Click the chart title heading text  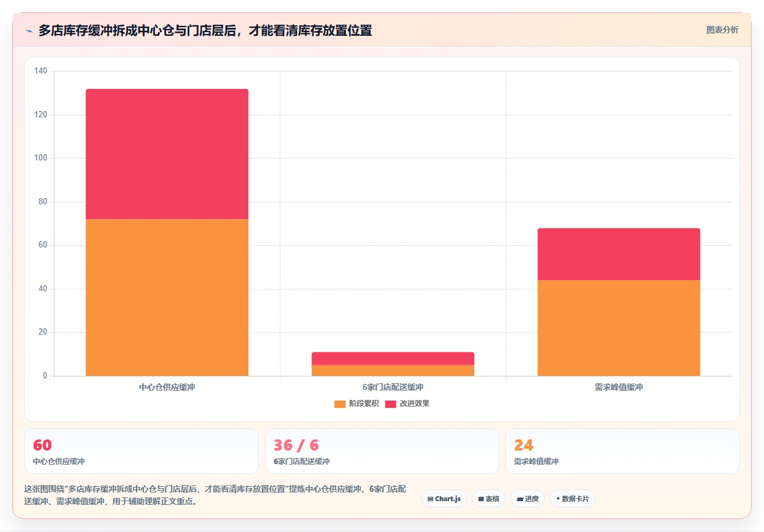coord(205,30)
